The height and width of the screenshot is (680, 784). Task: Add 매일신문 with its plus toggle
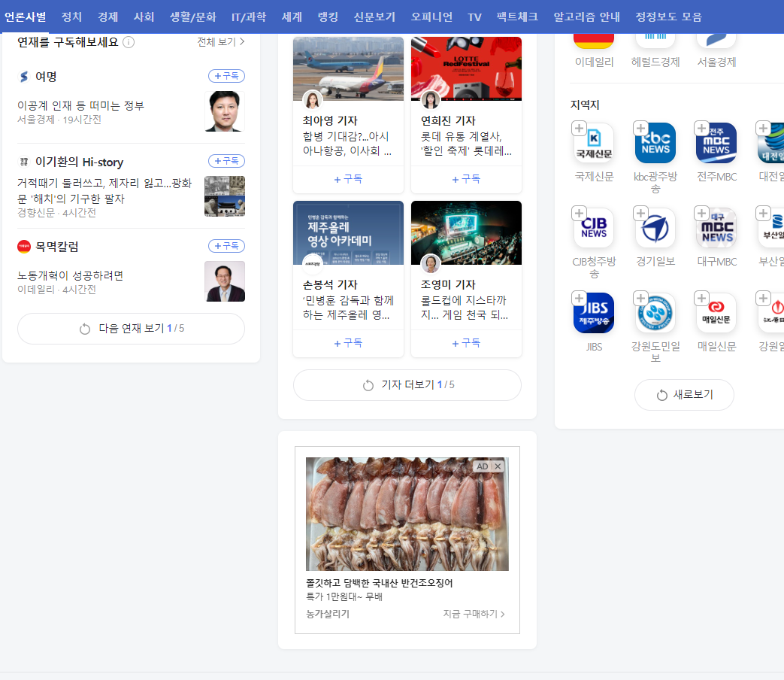click(701, 298)
